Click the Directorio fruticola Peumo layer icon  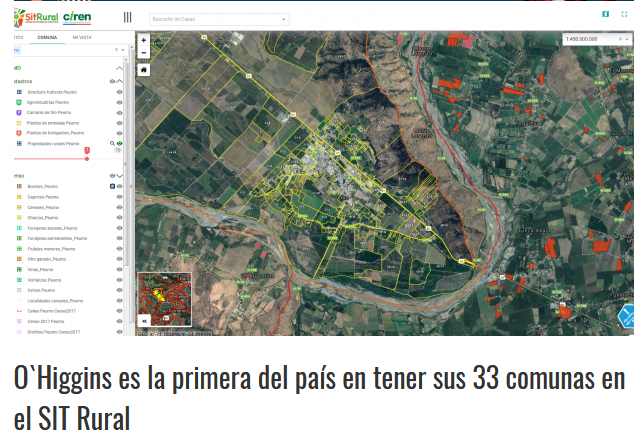[x=19, y=92]
